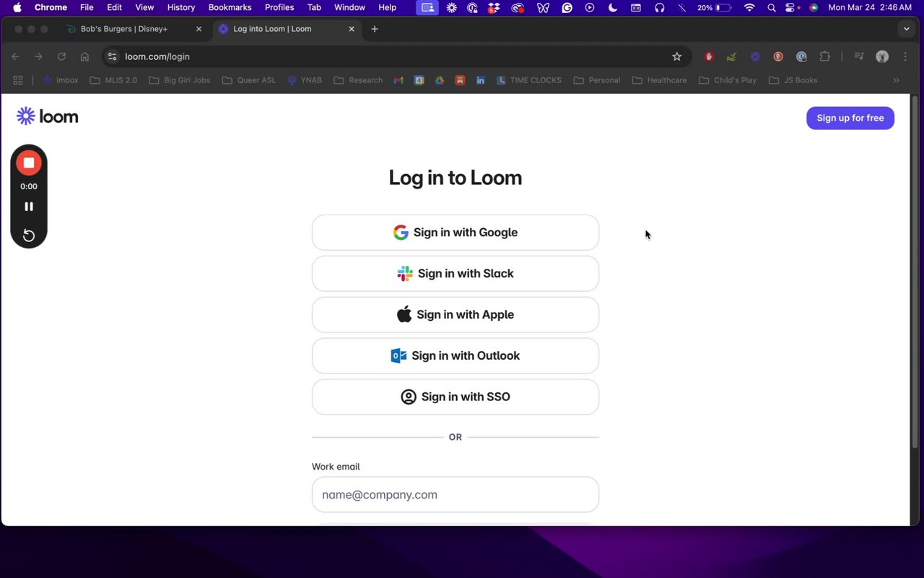This screenshot has width=924, height=578.
Task: Switch to Bob's Burgers Disney+ tab
Action: point(124,29)
